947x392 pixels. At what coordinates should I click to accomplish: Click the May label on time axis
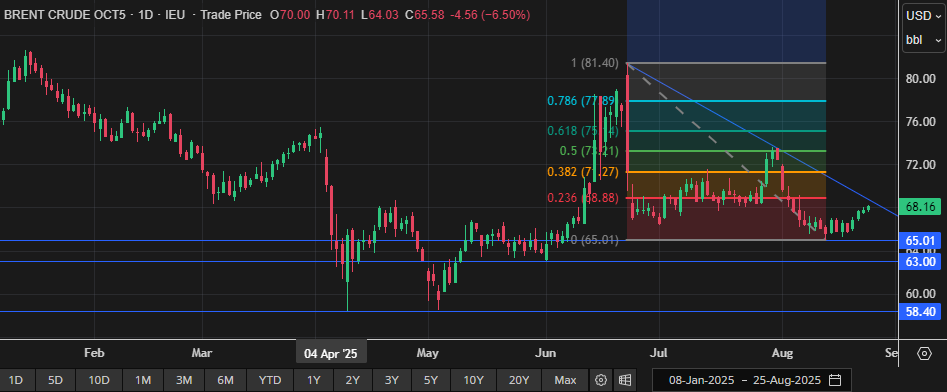tap(428, 352)
